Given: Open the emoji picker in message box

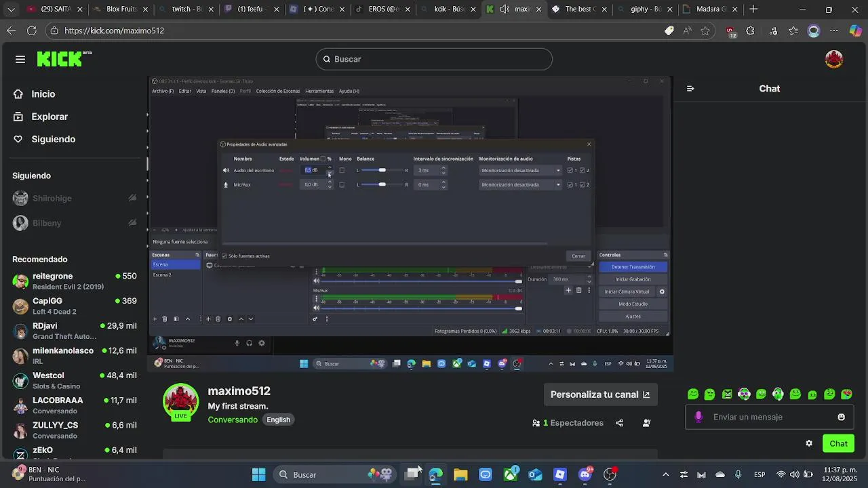Looking at the screenshot, I should coord(842,417).
